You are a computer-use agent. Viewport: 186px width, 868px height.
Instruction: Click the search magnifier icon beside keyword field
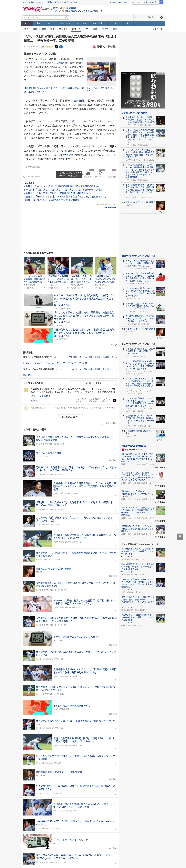point(66,18)
